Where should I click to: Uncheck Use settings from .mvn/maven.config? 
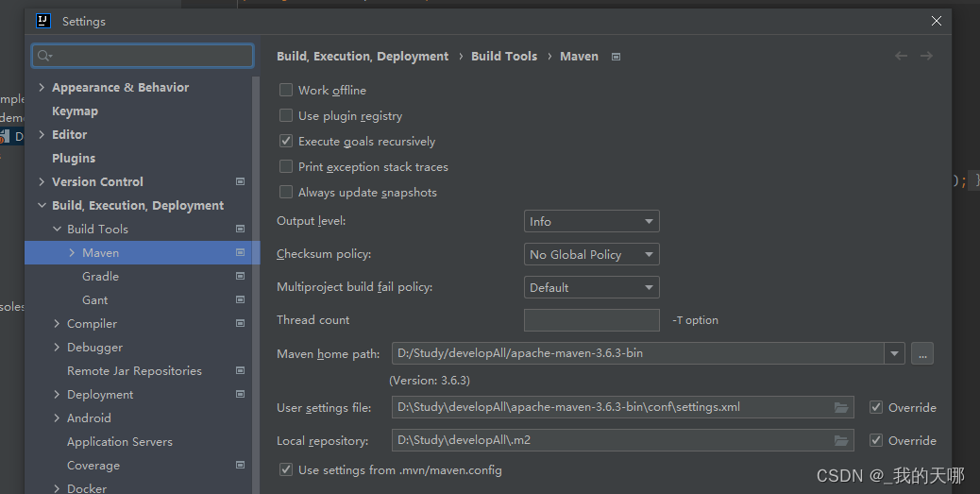click(286, 469)
